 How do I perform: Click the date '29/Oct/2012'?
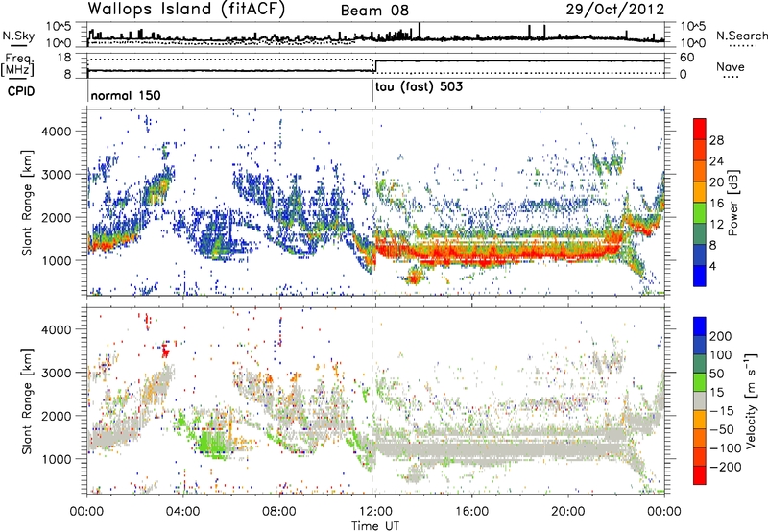[x=615, y=10]
